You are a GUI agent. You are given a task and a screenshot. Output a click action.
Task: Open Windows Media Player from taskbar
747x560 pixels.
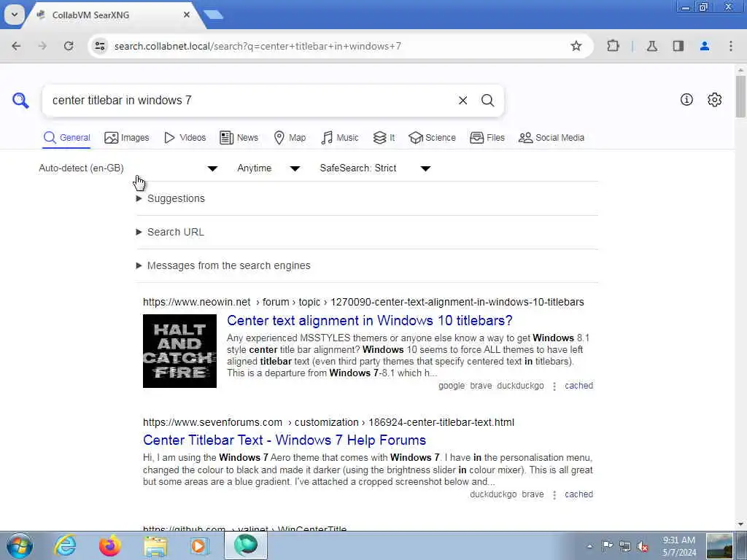200,546
